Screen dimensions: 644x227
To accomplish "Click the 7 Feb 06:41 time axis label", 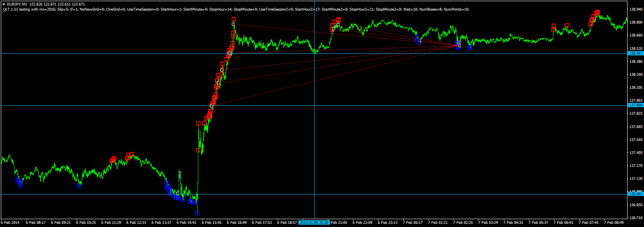I will pyautogui.click(x=563, y=223).
